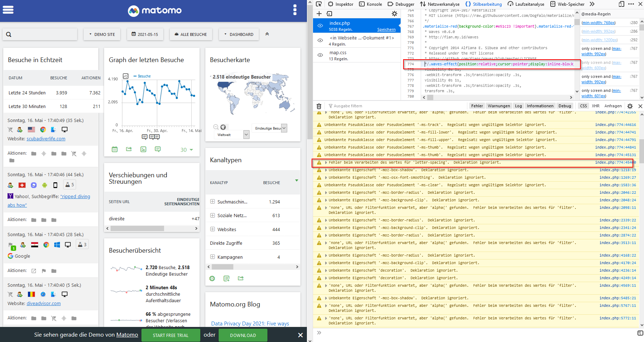Import a stylesheet in the style editor

pos(329,14)
